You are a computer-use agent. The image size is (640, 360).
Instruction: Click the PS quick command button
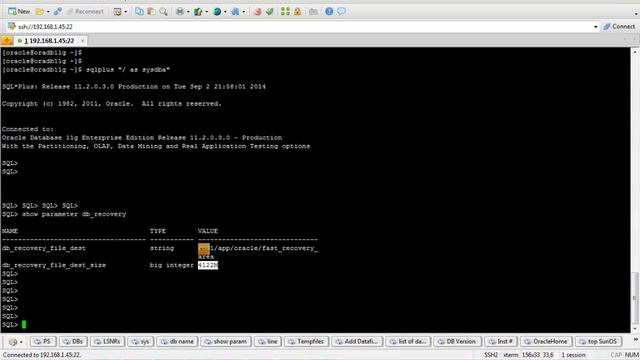click(42, 341)
